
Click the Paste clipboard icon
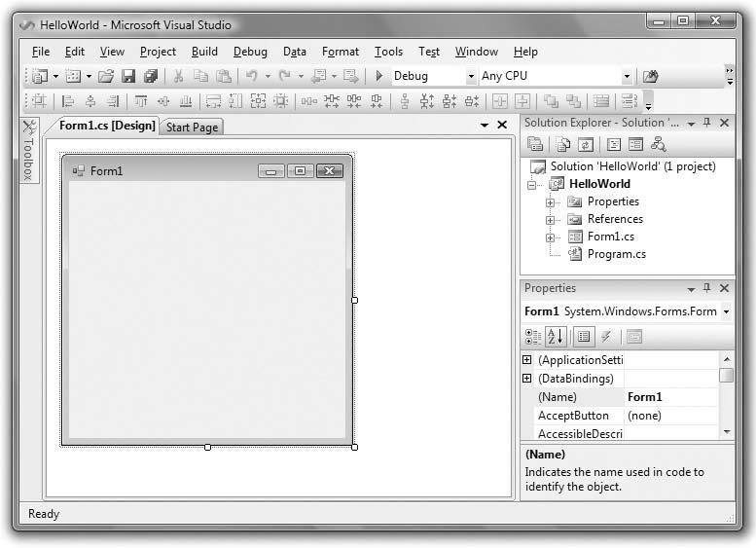click(223, 76)
